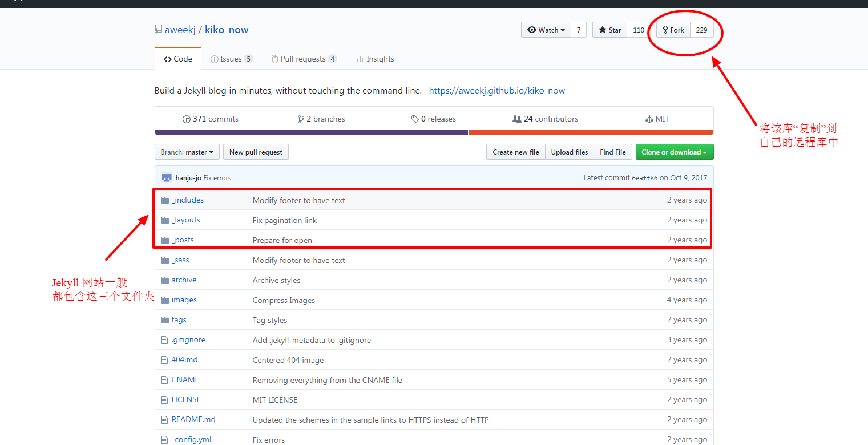This screenshot has height=445, width=868.
Task: Click the _config.yml file icon
Action: 165,440
